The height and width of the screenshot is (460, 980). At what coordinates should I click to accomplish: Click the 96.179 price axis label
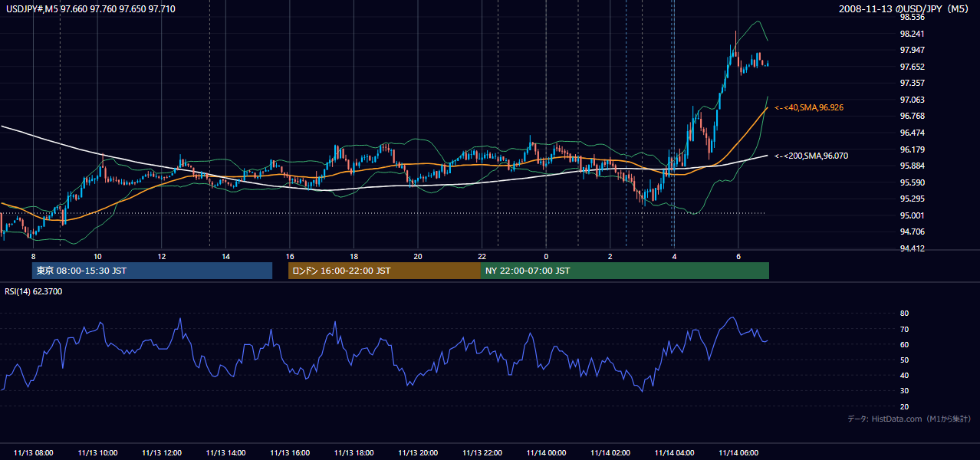click(912, 149)
